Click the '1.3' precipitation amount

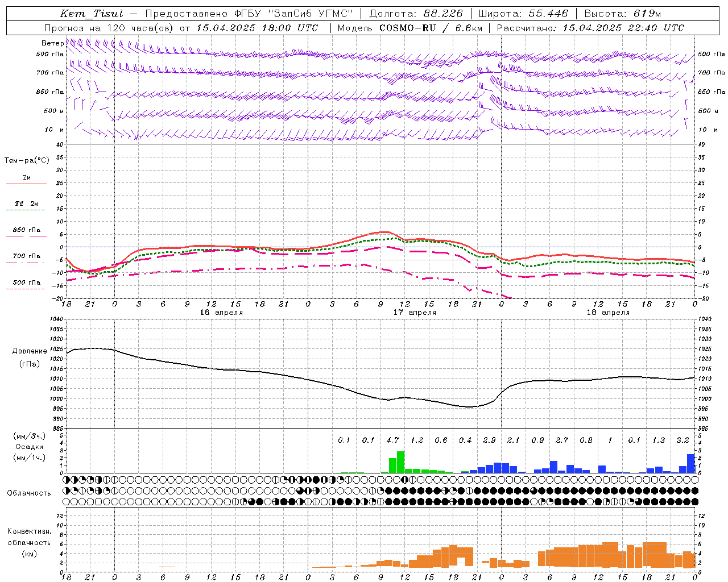[659, 440]
